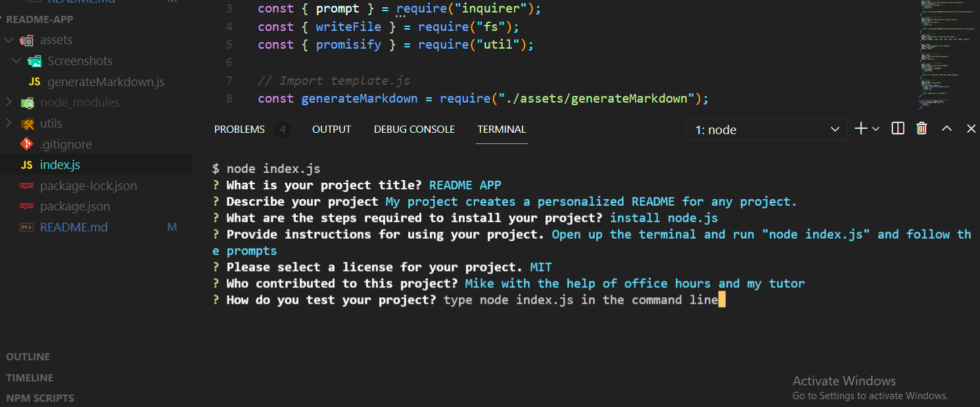980x407 pixels.
Task: Expand the OUTLINE section
Action: coord(28,357)
